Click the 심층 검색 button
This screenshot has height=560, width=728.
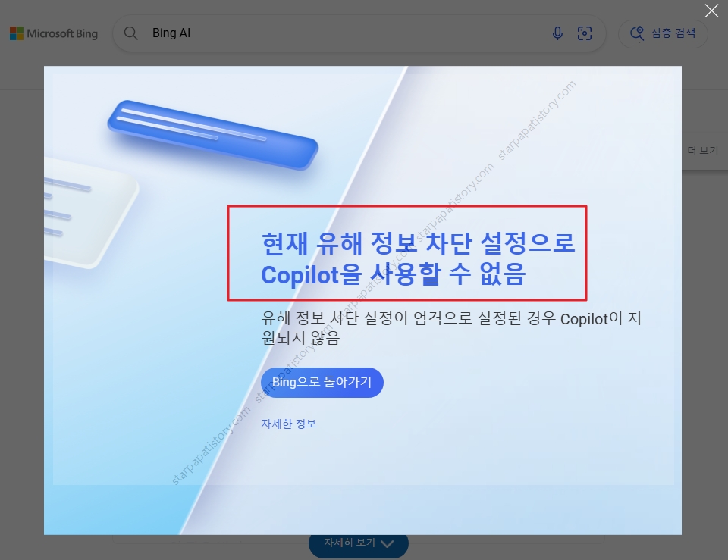click(663, 33)
